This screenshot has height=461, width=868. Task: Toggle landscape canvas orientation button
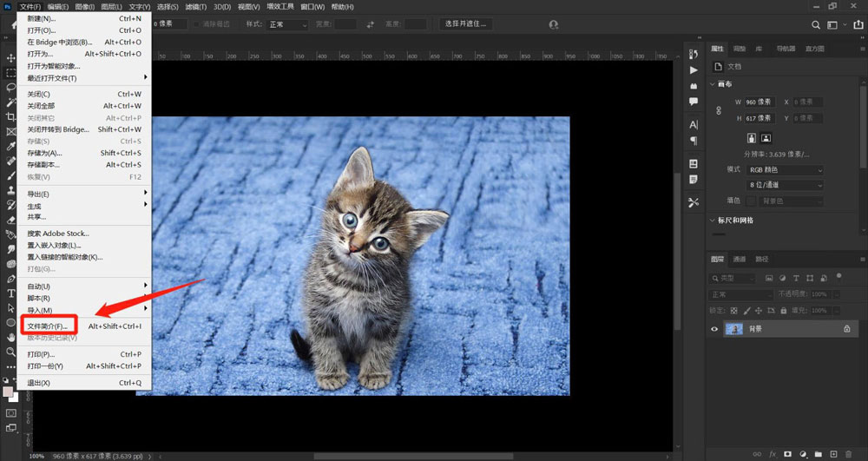click(x=766, y=138)
